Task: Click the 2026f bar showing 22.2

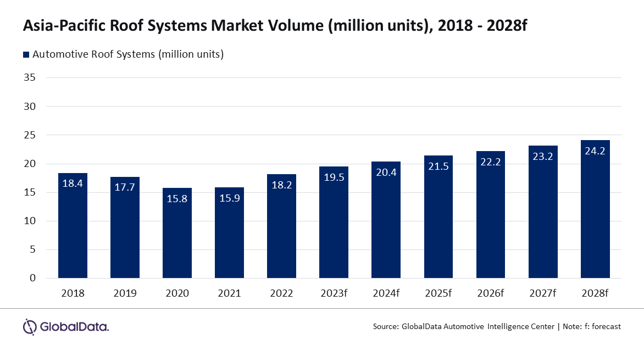Action: coord(490,215)
